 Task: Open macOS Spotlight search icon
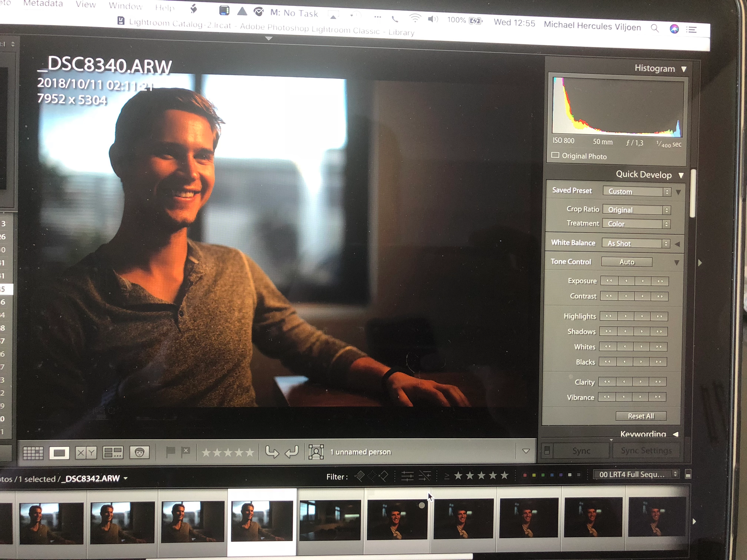tap(655, 28)
